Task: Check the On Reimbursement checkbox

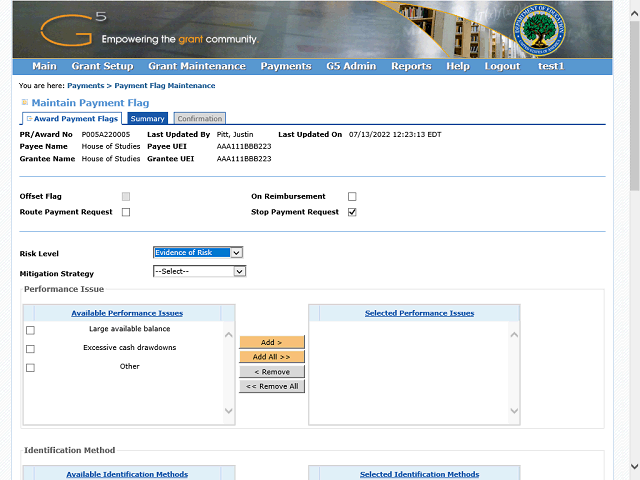Action: 352,197
